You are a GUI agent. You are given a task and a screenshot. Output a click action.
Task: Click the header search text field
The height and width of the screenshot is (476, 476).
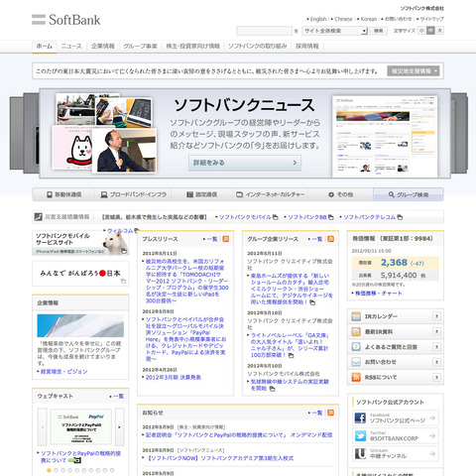coord(264,31)
